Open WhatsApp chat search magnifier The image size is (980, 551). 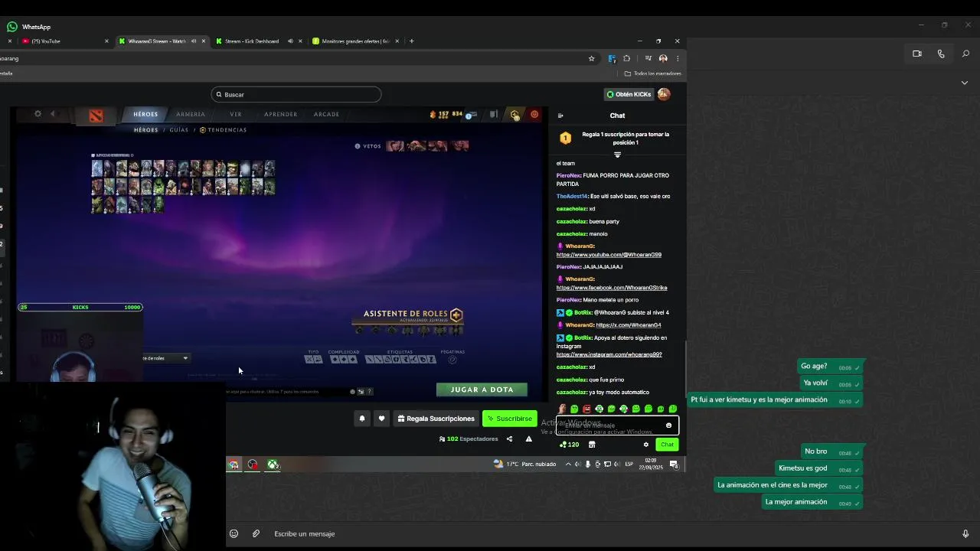pyautogui.click(x=965, y=54)
